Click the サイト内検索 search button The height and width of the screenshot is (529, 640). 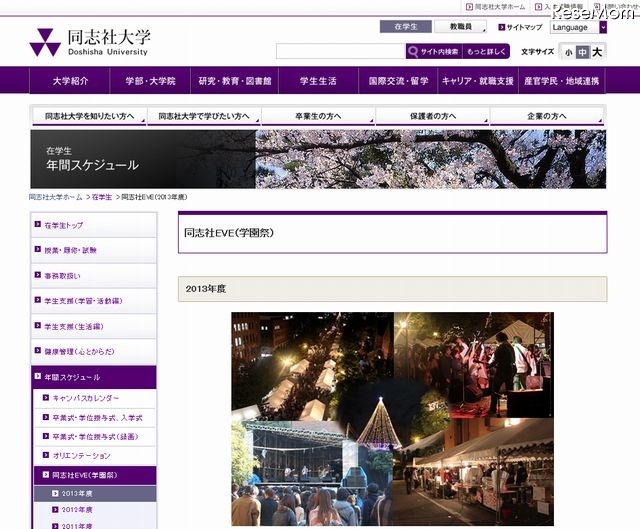coord(433,51)
